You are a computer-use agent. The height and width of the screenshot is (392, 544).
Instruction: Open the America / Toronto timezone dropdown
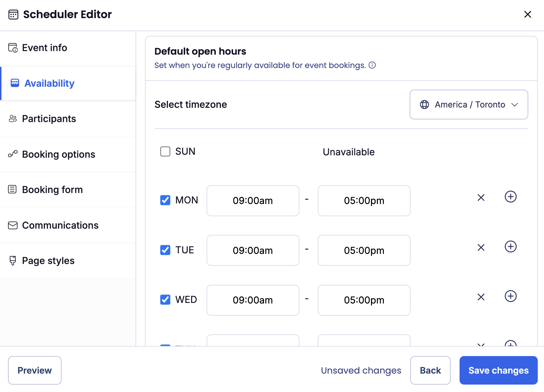pos(468,105)
